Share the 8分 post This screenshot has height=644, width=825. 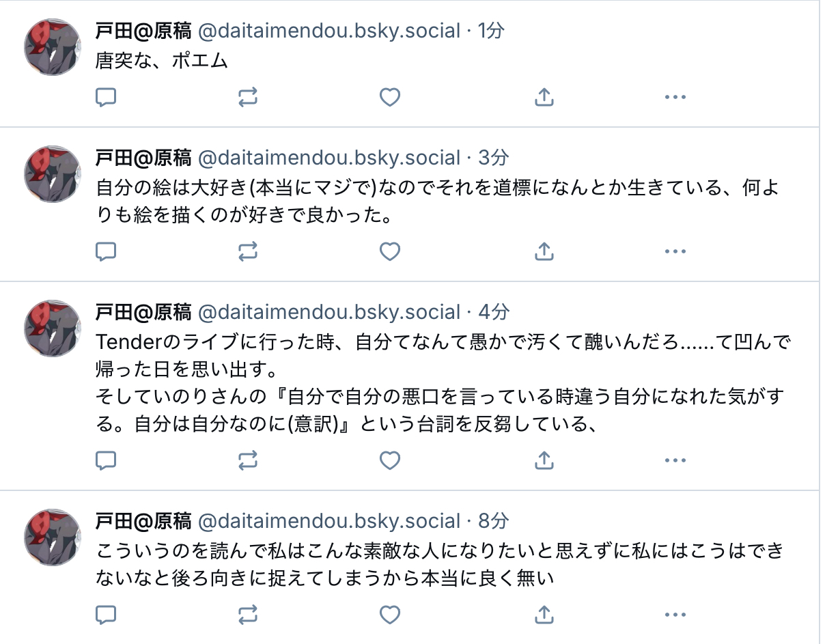(544, 615)
